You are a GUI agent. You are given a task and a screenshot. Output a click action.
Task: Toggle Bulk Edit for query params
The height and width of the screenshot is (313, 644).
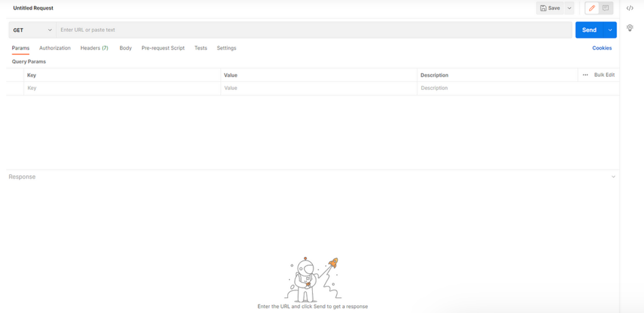coord(604,75)
